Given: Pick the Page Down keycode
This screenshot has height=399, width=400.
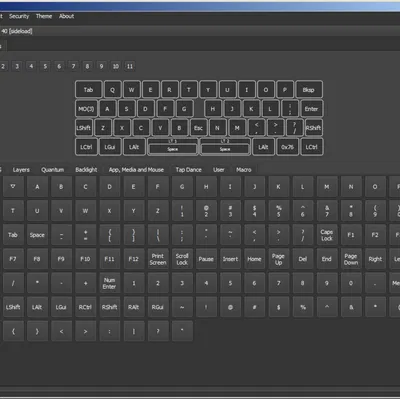Looking at the screenshot, I should (x=351, y=259).
